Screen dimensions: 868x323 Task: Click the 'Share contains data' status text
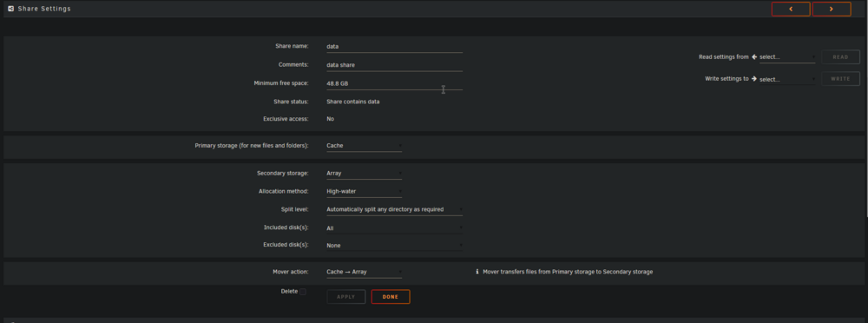pos(353,102)
